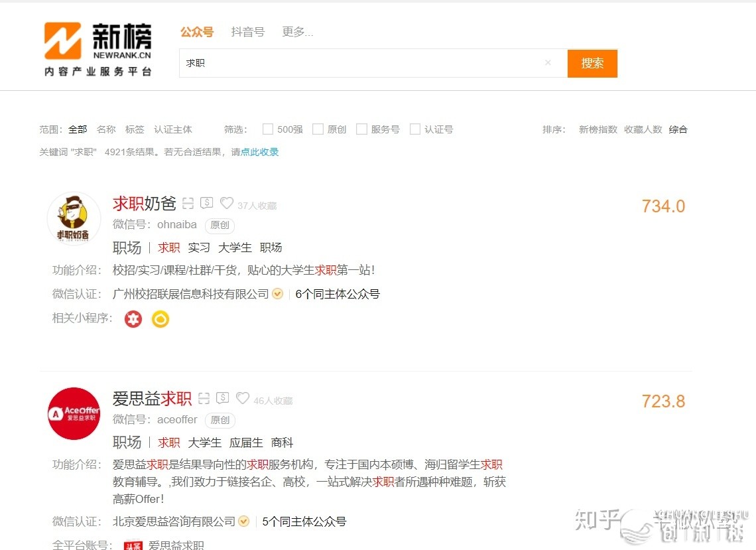The image size is (756, 550).
Task: Click the valuation icon next to 爱思益求职
Action: pyautogui.click(x=222, y=398)
